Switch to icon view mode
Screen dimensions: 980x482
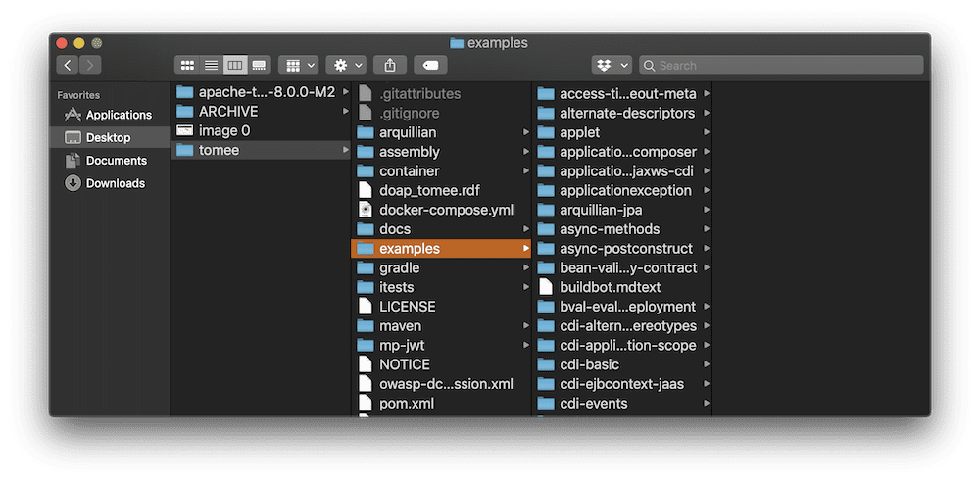coord(187,65)
